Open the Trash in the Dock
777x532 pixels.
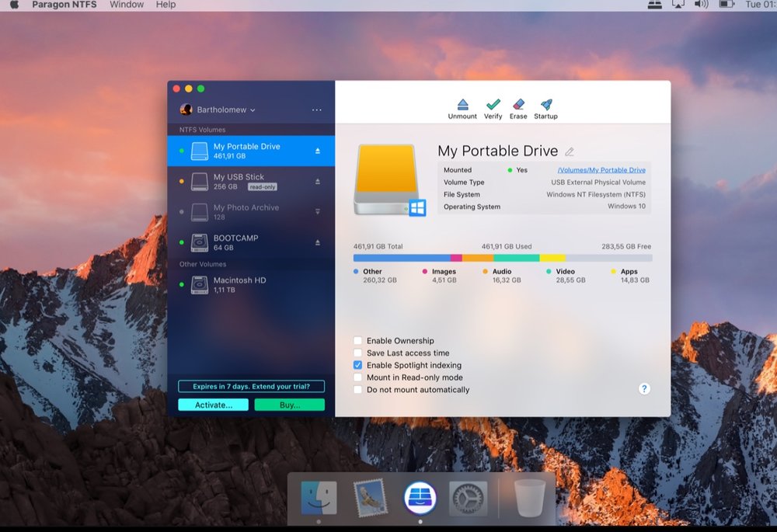(x=530, y=499)
